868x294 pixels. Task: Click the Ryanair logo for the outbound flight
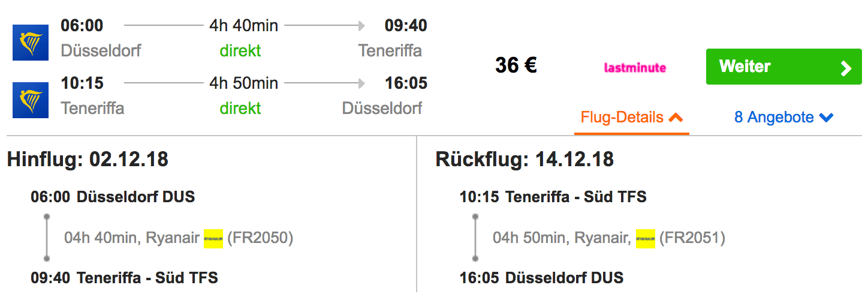pos(31,42)
